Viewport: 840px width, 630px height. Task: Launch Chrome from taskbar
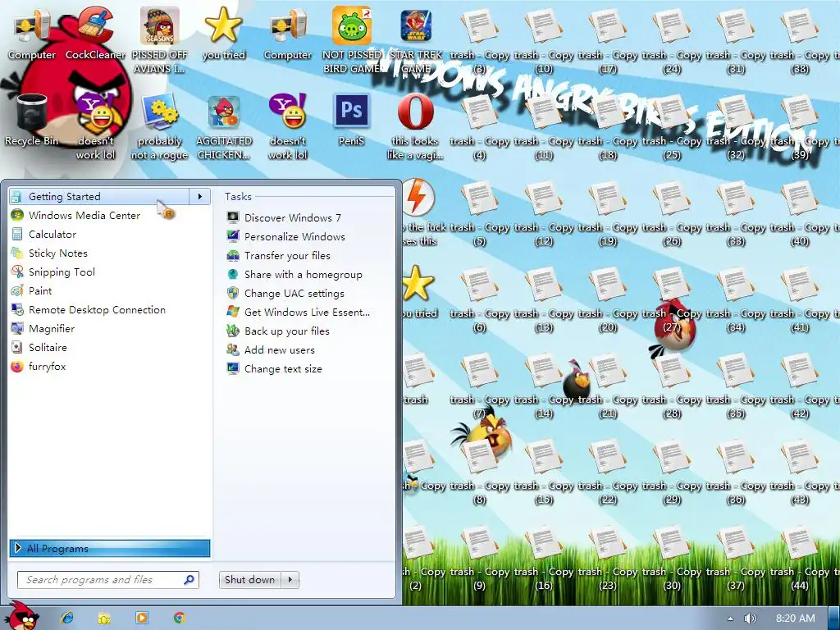(180, 618)
